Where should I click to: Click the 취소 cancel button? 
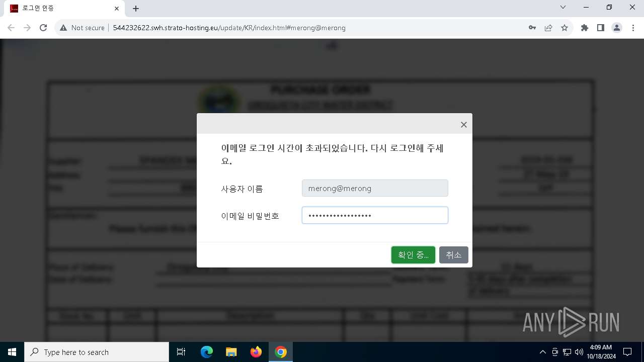tap(453, 255)
